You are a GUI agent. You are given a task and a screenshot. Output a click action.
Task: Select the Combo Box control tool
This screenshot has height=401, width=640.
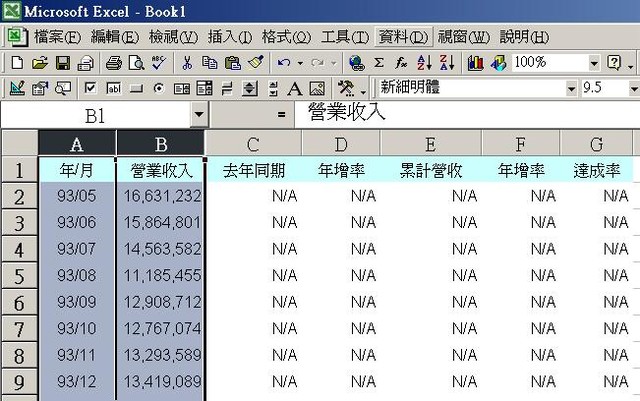pos(204,88)
